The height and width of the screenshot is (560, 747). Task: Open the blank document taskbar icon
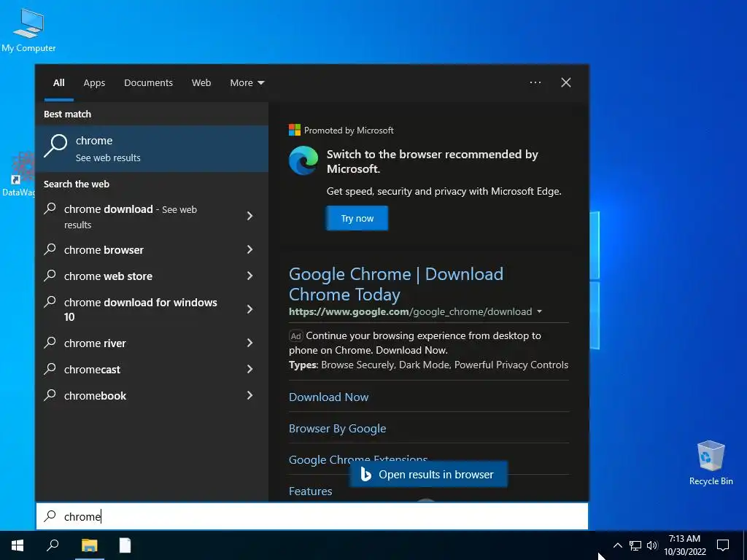pyautogui.click(x=125, y=545)
